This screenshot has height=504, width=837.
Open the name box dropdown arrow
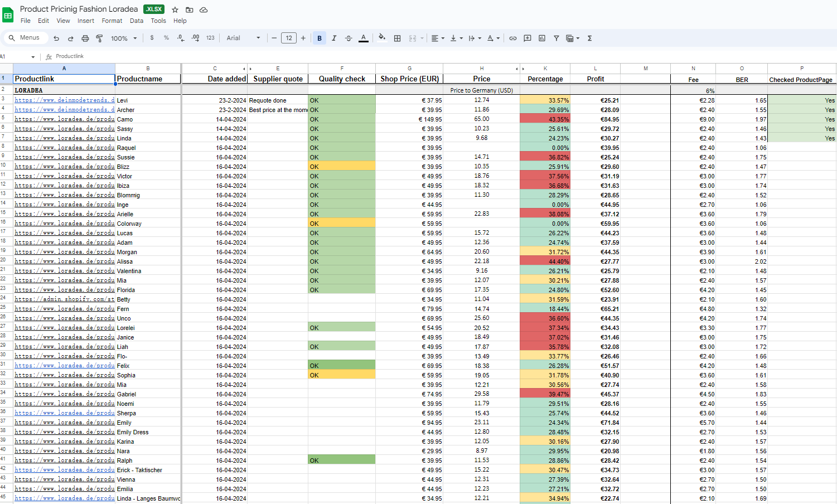(x=33, y=57)
